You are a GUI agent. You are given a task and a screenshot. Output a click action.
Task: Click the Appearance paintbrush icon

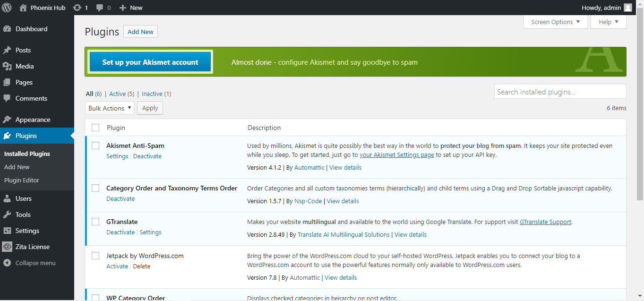[x=7, y=120]
